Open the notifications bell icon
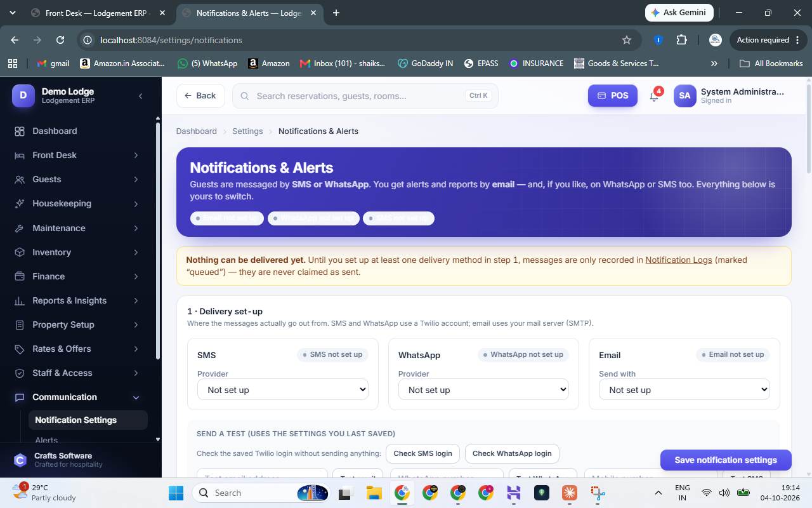812x508 pixels. (654, 96)
